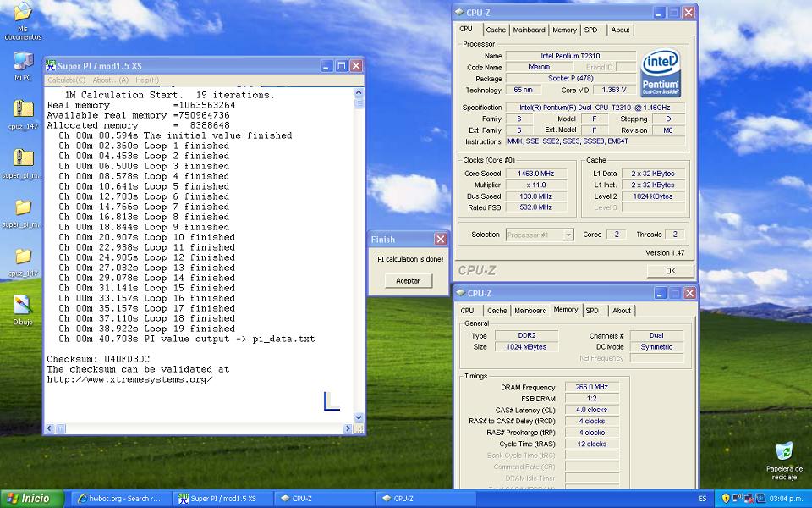
Task: Click the Intel Pentium logo in CPU-Z
Action: [x=661, y=73]
